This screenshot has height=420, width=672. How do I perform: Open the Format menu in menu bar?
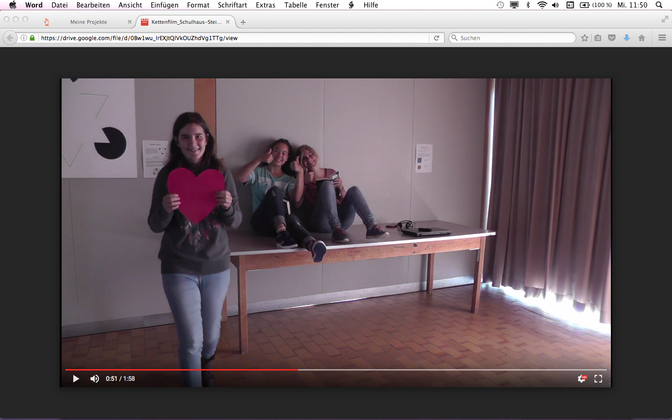click(x=198, y=5)
